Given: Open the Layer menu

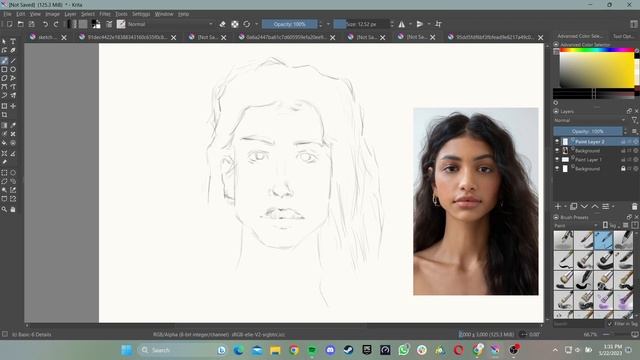Looking at the screenshot, I should pyautogui.click(x=70, y=14).
